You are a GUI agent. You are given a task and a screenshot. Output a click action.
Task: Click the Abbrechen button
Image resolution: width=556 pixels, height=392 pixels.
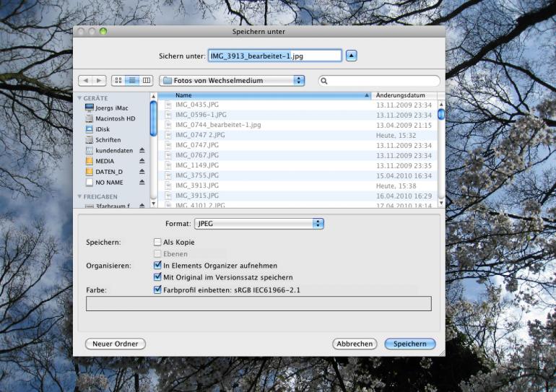355,344
